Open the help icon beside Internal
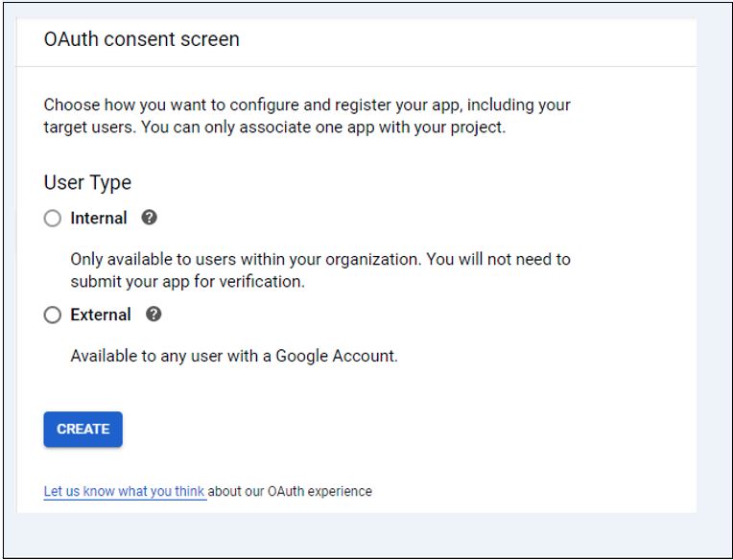Viewport: 733px width, 560px height. tap(149, 218)
